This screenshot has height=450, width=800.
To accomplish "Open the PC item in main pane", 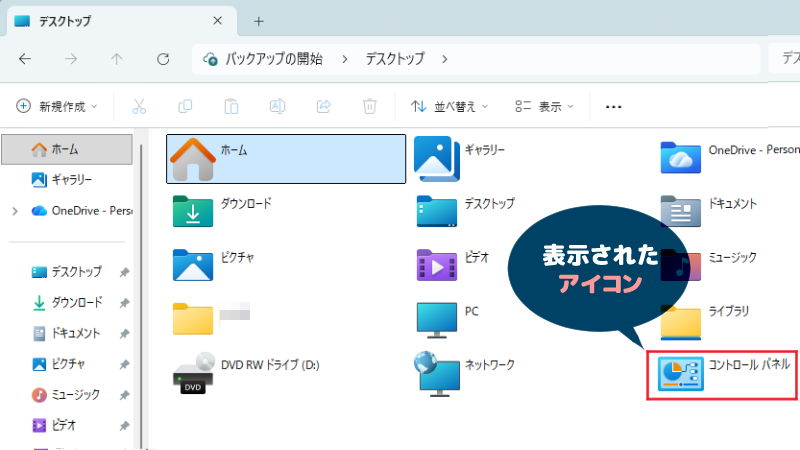I will pyautogui.click(x=448, y=319).
